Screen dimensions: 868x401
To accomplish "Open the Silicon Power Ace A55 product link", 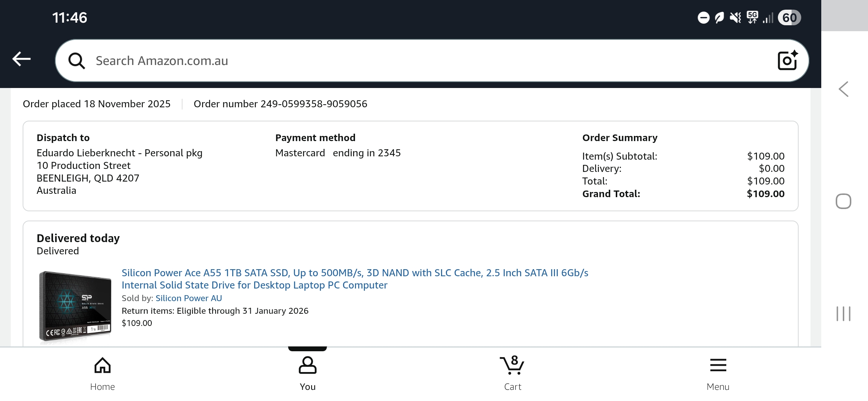I will [x=355, y=279].
